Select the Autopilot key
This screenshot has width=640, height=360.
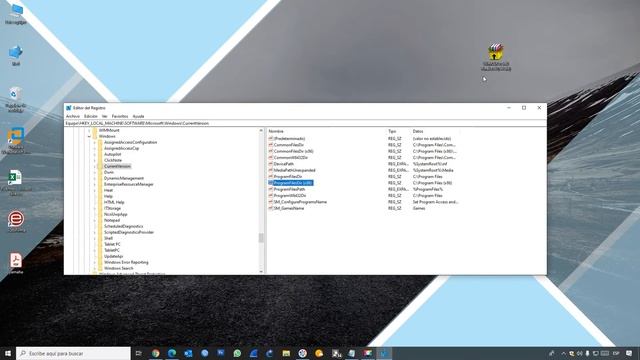[112, 154]
